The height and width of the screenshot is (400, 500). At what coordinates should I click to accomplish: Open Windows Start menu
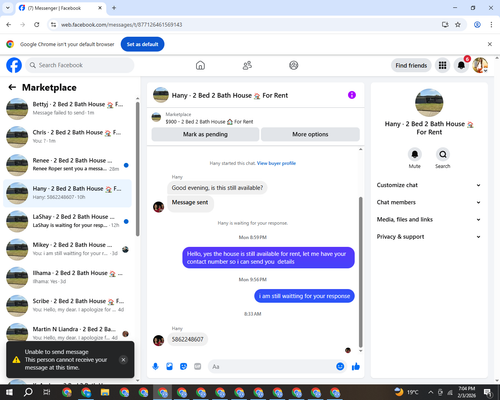(x=9, y=392)
